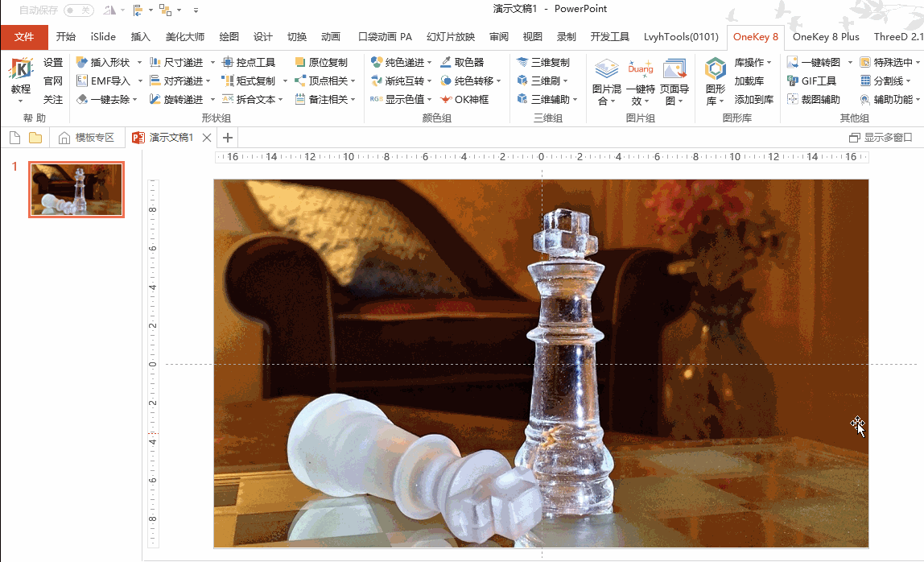
Task: Expand the 插入形状 dropdown arrow
Action: point(140,62)
